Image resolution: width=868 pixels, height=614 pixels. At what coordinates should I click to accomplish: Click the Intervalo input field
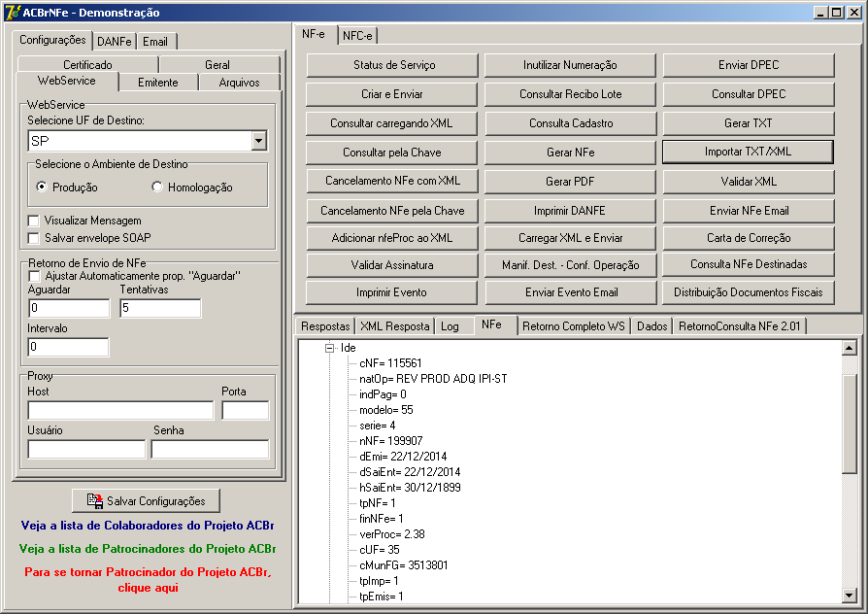(x=69, y=347)
